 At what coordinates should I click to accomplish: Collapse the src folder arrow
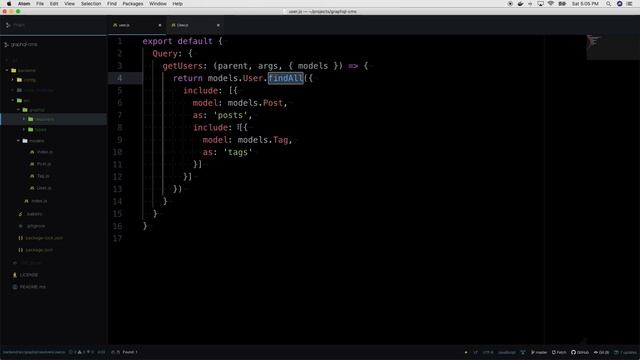point(13,100)
